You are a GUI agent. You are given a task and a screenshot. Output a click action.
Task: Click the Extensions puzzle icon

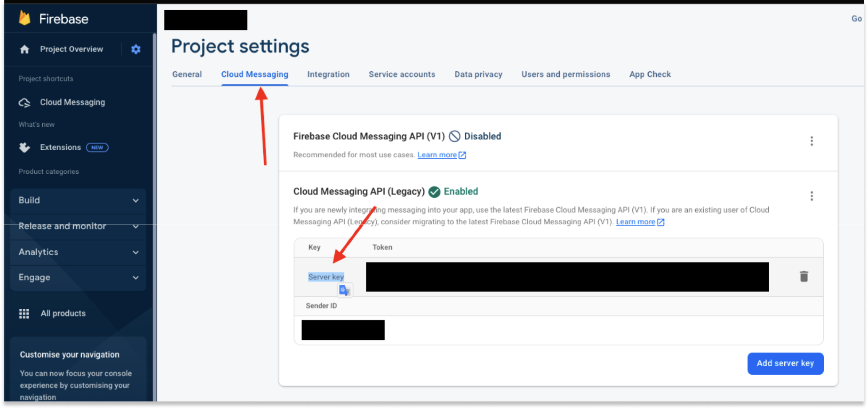tap(24, 147)
